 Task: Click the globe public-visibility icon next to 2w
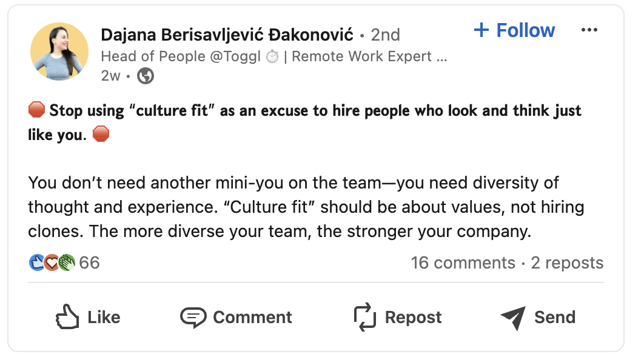[x=144, y=77]
